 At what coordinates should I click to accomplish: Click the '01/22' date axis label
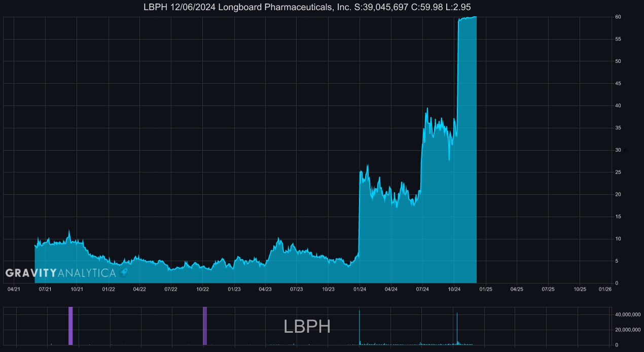tap(108, 289)
